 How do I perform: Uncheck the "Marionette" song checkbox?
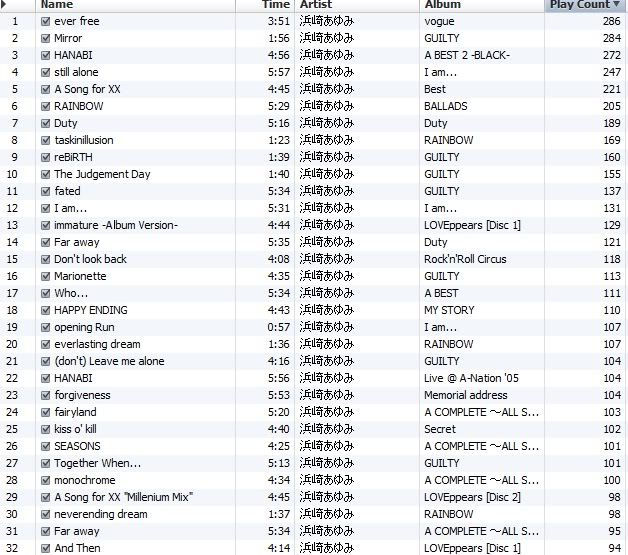46,276
